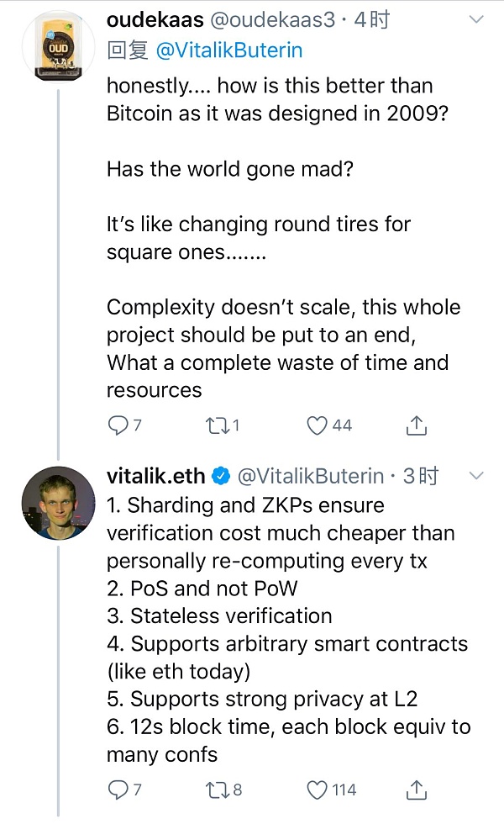The width and height of the screenshot is (504, 824).
Task: Like vitalik.eth's tweet with 114 likes
Action: coord(317,790)
